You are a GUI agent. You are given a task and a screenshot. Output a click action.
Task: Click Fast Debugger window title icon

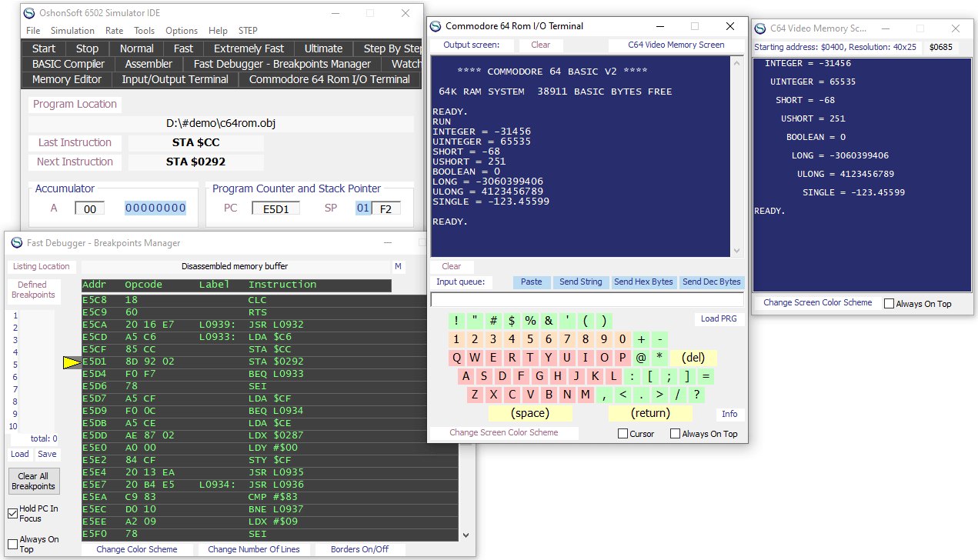point(17,243)
